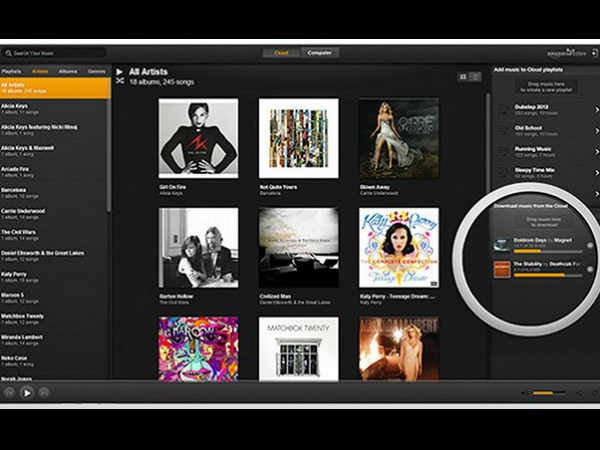Image resolution: width=600 pixels, height=450 pixels.
Task: Expand the Running Music playlist
Action: tap(596, 152)
